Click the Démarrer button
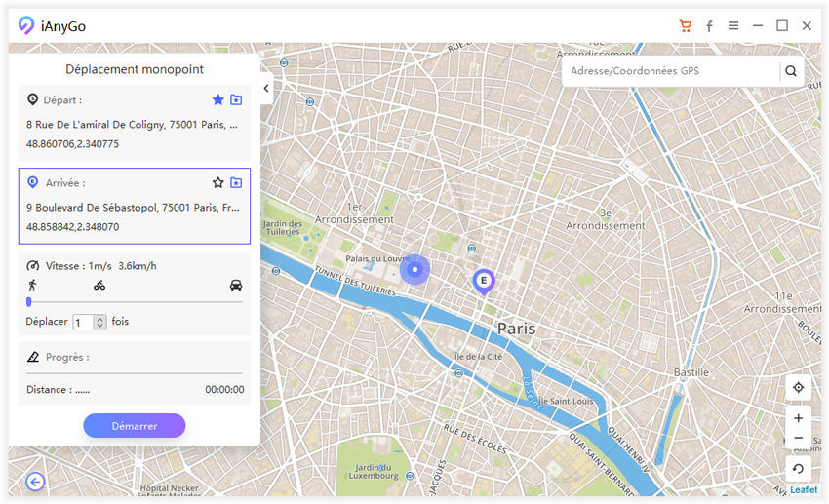The width and height of the screenshot is (829, 504). tap(135, 426)
